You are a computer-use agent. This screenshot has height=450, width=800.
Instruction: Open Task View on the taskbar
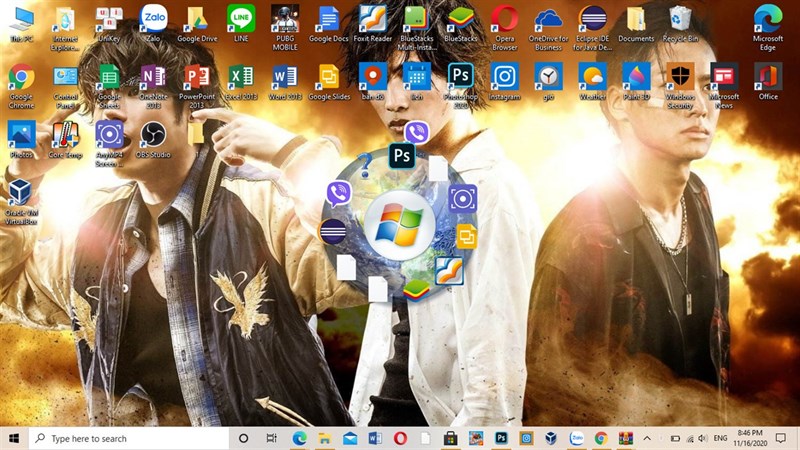272,438
